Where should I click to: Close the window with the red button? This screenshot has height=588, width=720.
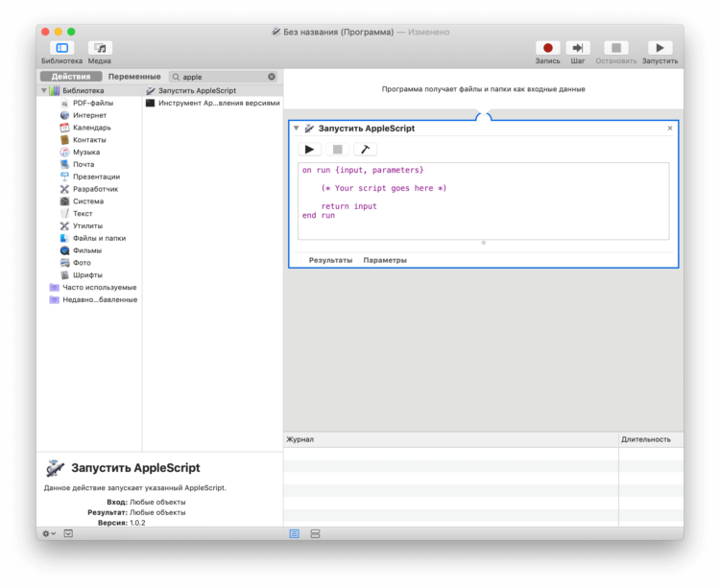[x=45, y=32]
